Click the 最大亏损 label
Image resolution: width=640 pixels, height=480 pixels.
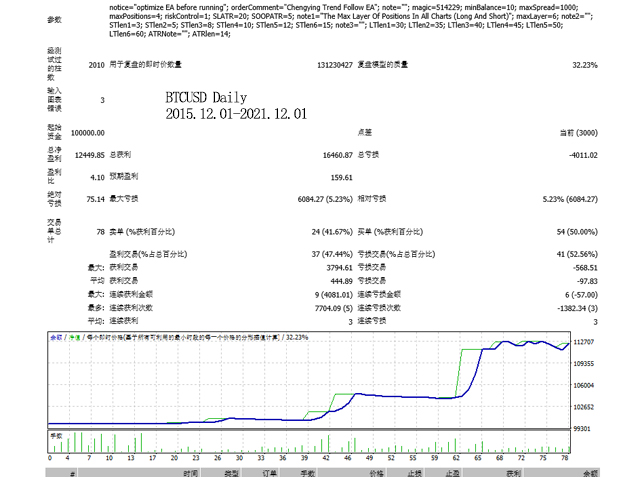click(124, 199)
